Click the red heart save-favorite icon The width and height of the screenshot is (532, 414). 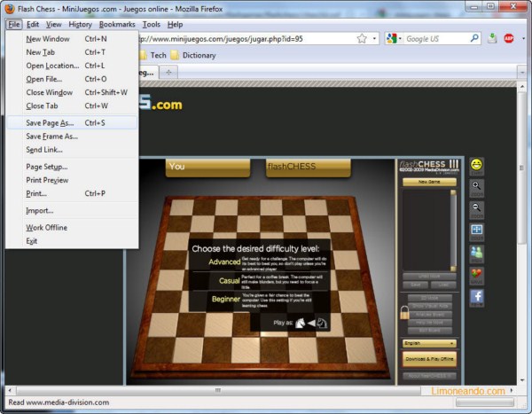click(476, 275)
